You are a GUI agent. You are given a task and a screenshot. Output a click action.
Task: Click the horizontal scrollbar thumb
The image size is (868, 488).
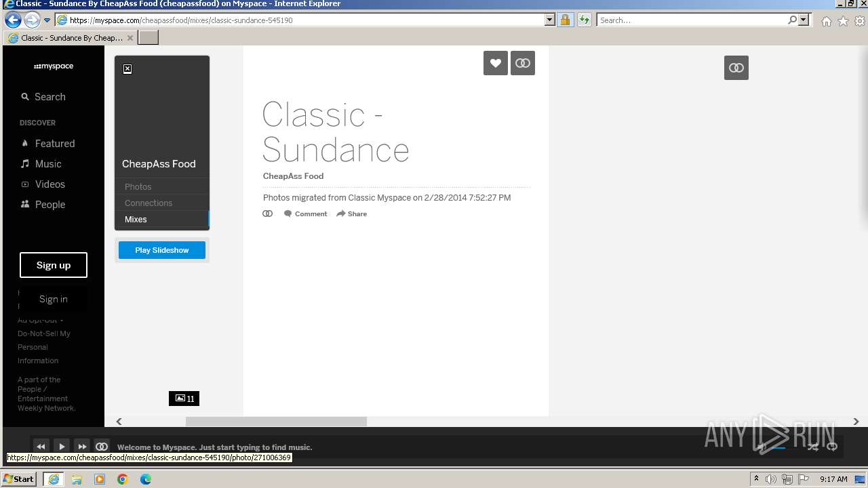pos(276,422)
